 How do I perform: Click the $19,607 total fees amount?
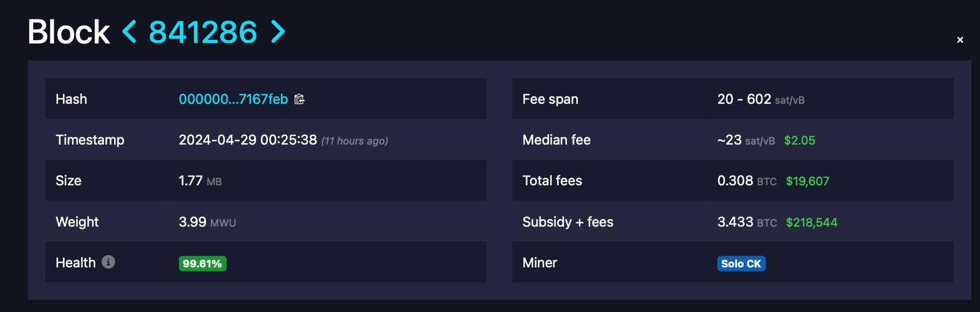point(807,181)
